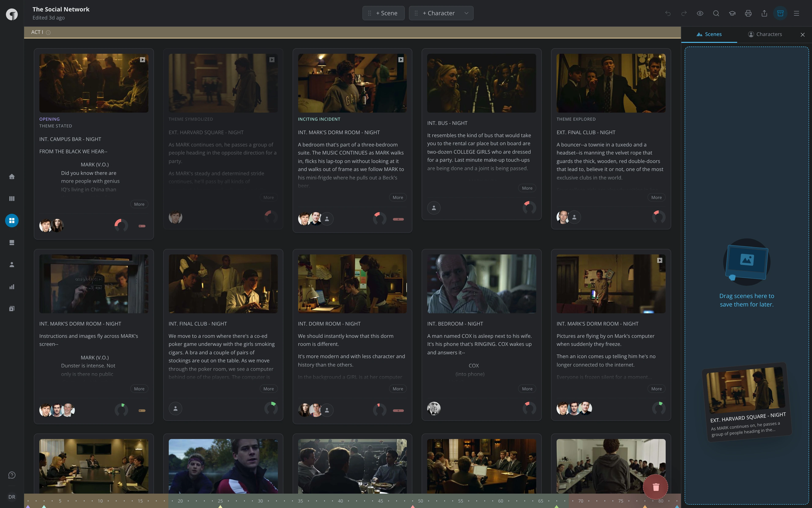
Task: Click the + Character button
Action: 441,13
